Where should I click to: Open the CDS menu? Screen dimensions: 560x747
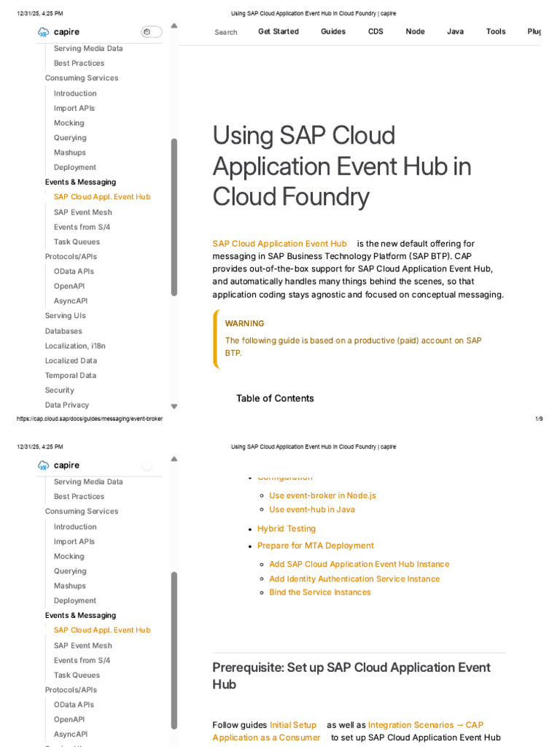point(376,31)
